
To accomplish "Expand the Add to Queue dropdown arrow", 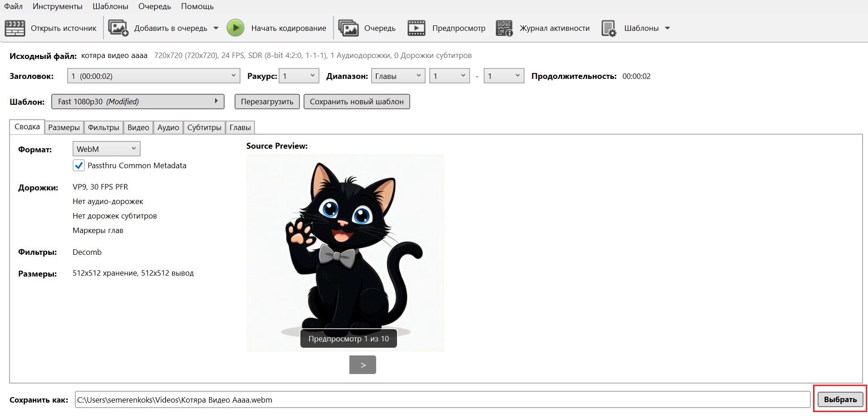I will (x=216, y=28).
